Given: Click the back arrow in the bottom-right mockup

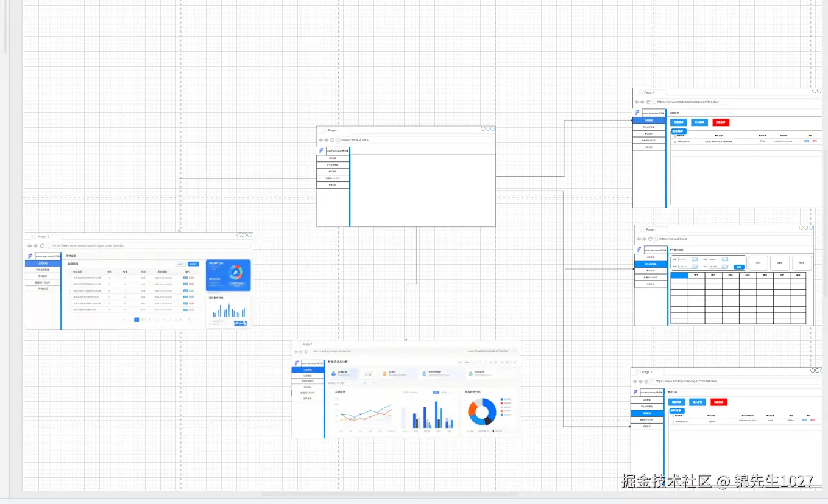Looking at the screenshot, I should click(x=635, y=382).
